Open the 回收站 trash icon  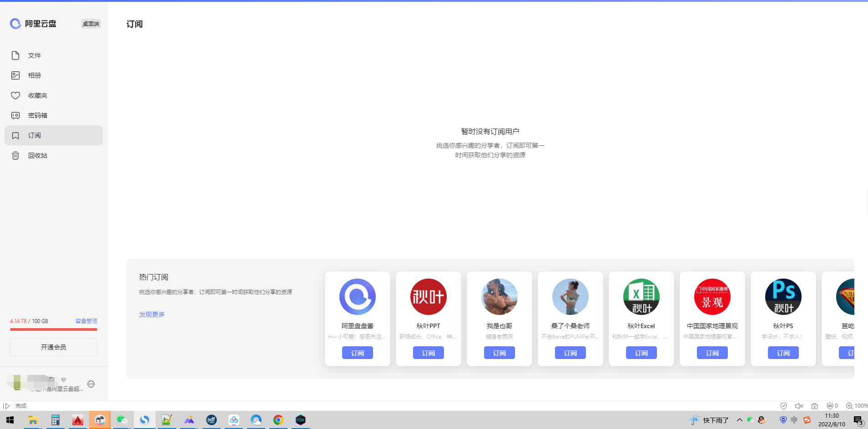(15, 155)
